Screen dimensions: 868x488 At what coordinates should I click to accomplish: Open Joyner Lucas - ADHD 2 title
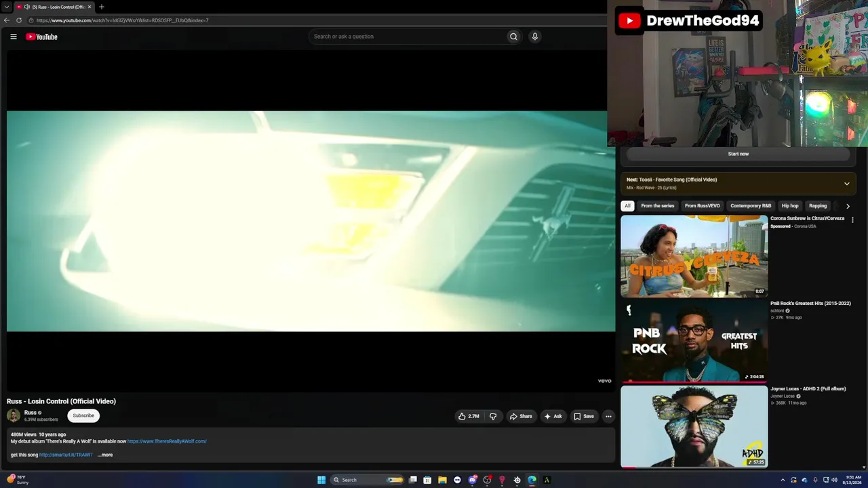pos(808,389)
